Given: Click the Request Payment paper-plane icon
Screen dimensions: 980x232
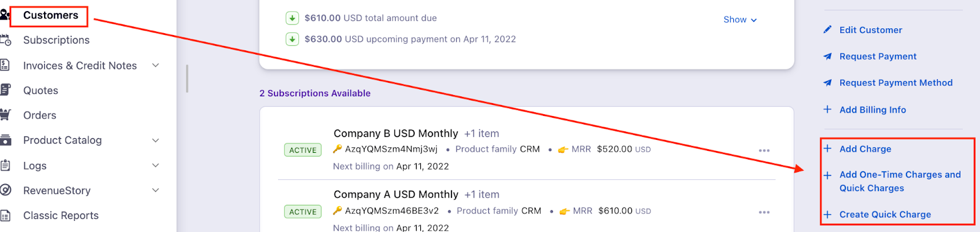Looking at the screenshot, I should (827, 56).
